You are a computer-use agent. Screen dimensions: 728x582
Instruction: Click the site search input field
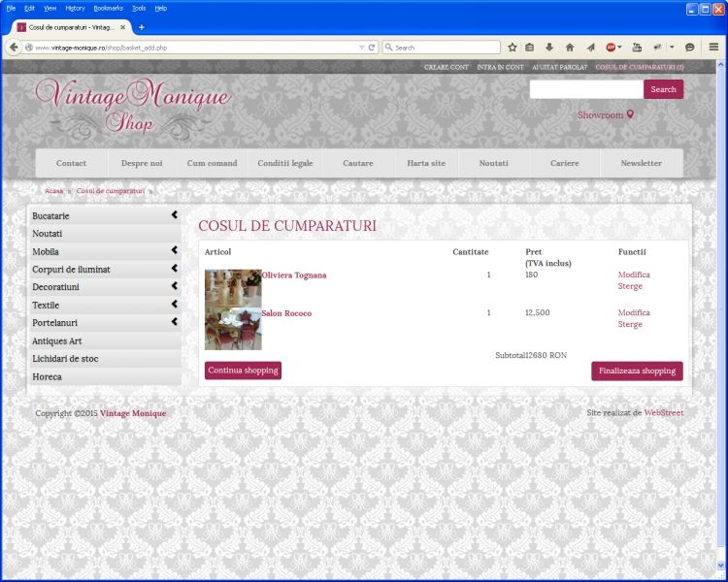pyautogui.click(x=586, y=89)
